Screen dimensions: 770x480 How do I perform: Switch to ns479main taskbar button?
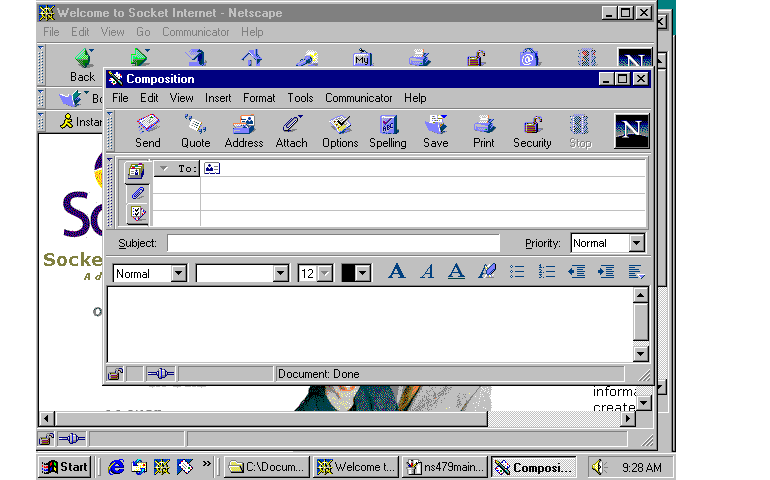444,467
